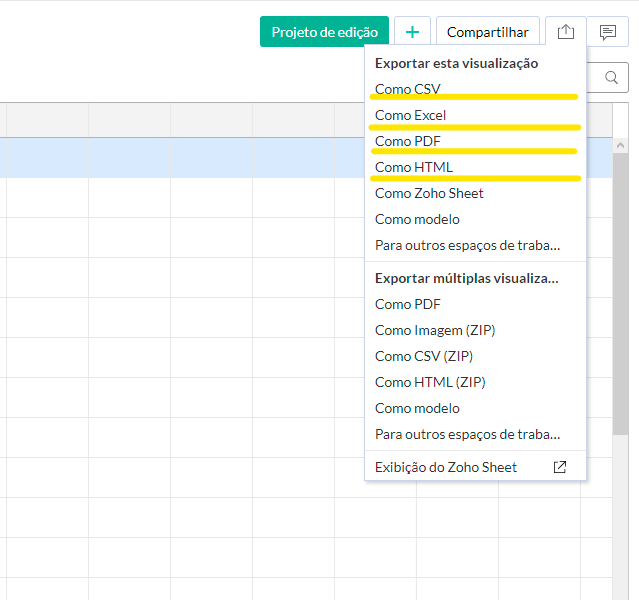Click the search magnifier icon
Viewport: 639px width, 600px height.
tap(611, 77)
